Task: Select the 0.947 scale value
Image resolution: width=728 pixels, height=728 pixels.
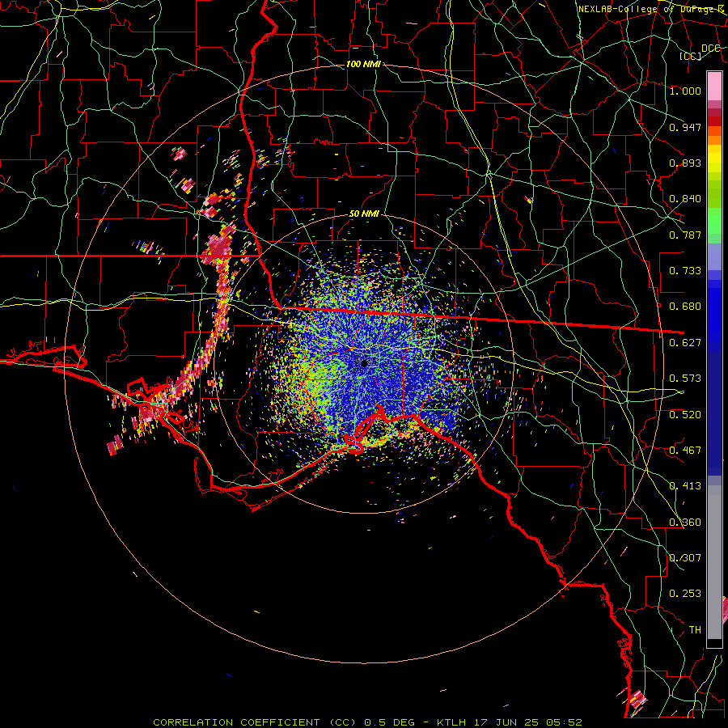Action: click(685, 127)
